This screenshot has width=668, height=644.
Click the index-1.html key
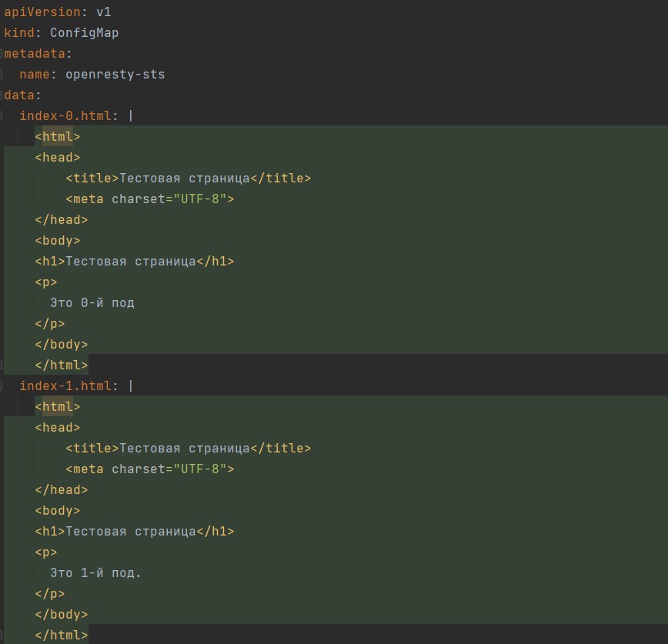tap(65, 386)
